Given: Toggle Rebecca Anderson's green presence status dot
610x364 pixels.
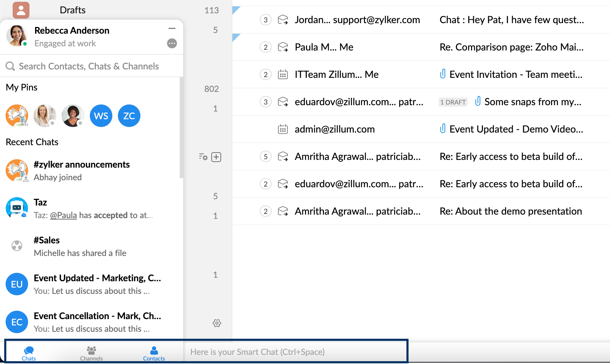Looking at the screenshot, I should click(x=25, y=44).
